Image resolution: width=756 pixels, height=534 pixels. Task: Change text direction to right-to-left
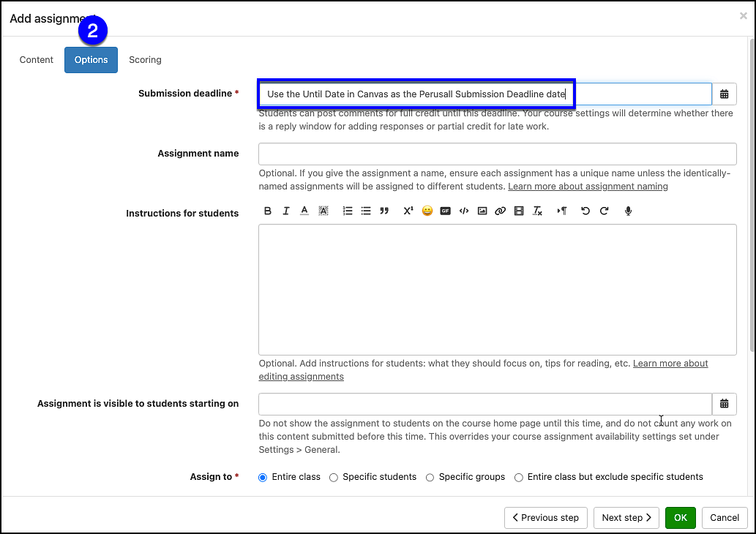pyautogui.click(x=562, y=211)
